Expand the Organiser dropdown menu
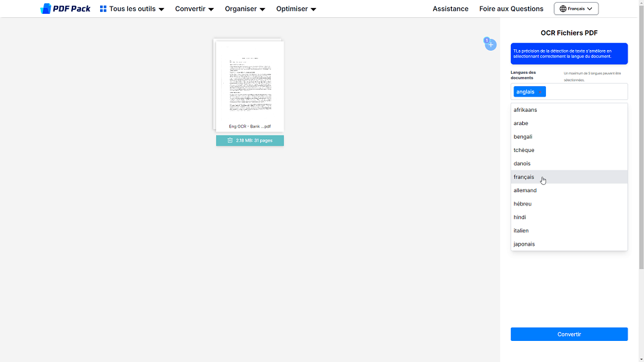This screenshot has height=362, width=644. pos(244,9)
